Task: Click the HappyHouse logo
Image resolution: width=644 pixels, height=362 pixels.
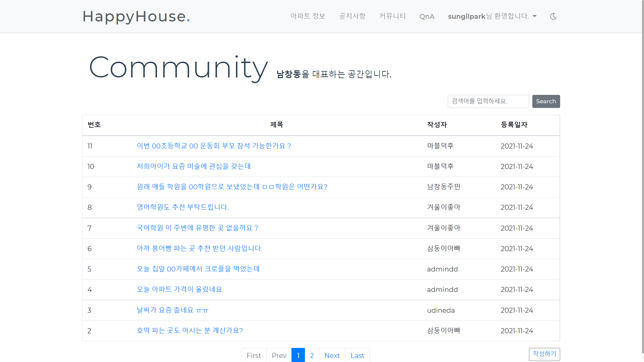Action: coord(136,17)
